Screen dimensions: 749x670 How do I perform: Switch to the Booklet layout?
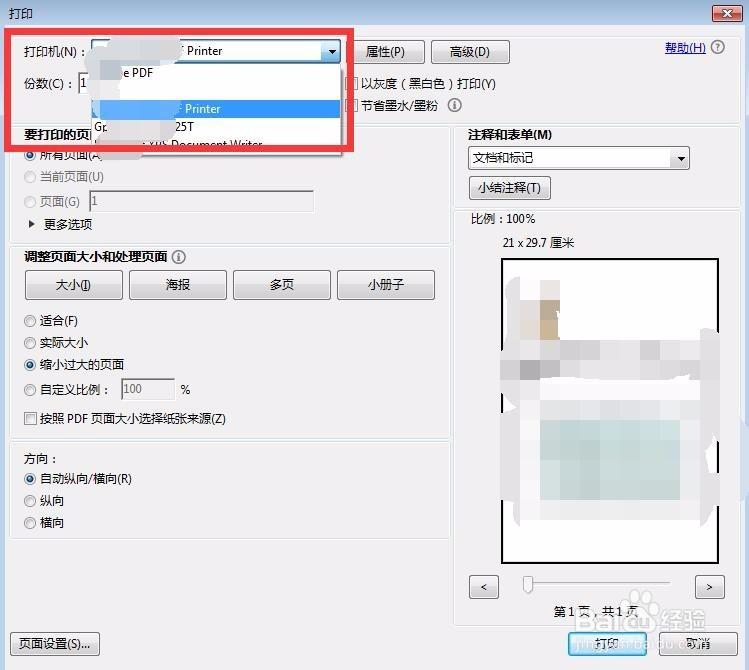386,285
